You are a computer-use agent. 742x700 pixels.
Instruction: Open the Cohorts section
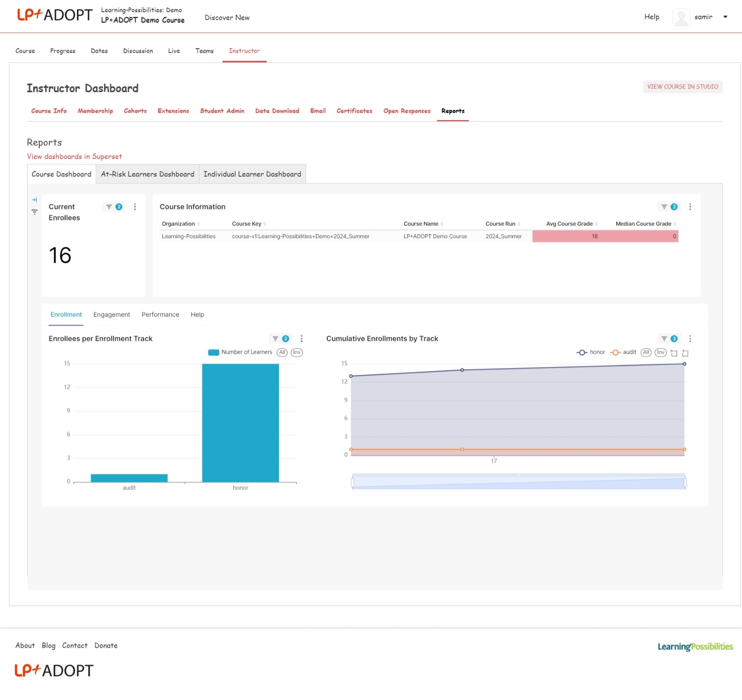point(135,111)
